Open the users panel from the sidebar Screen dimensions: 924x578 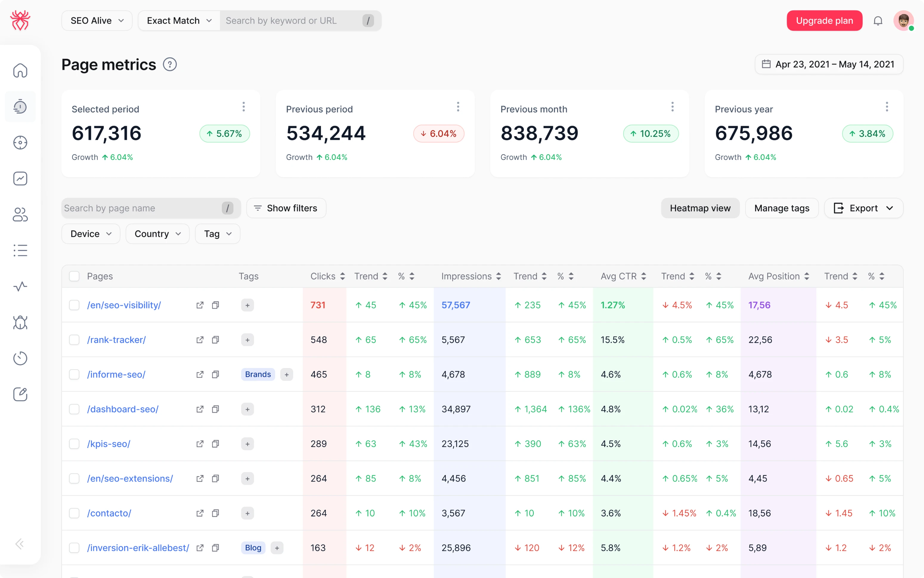pos(20,214)
